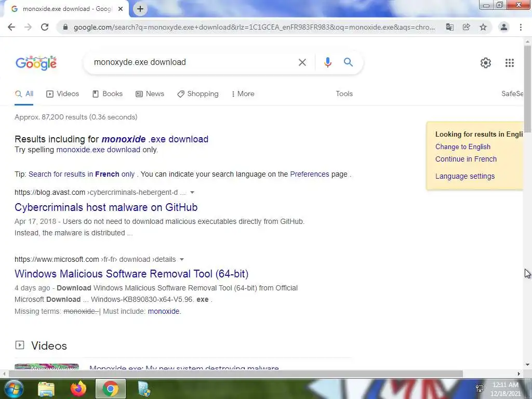
Task: Open the Preferences page link
Action: pyautogui.click(x=310, y=175)
